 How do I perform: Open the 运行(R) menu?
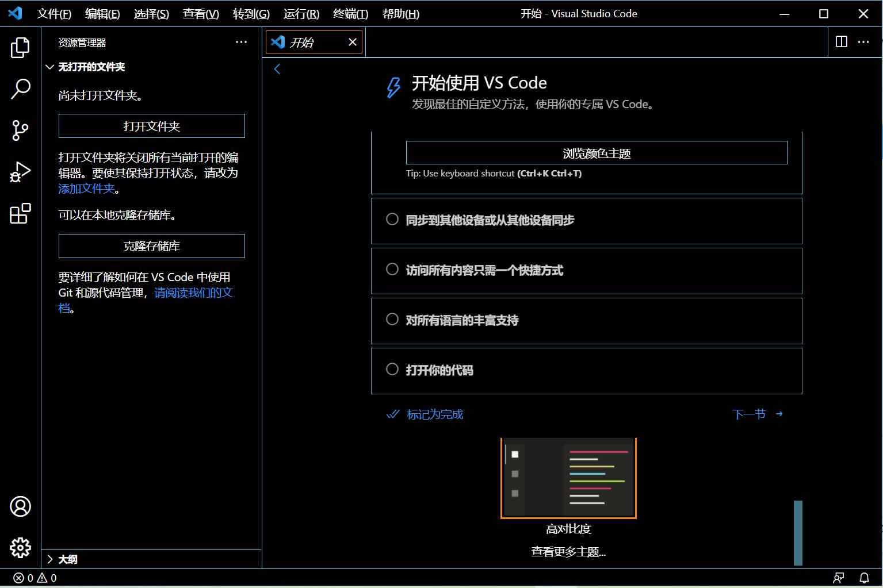[301, 14]
